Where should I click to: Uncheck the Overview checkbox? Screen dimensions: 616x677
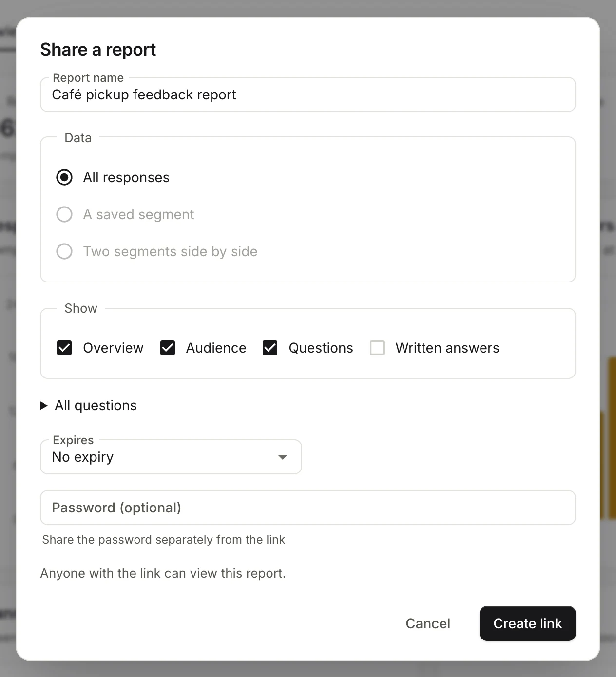(64, 348)
